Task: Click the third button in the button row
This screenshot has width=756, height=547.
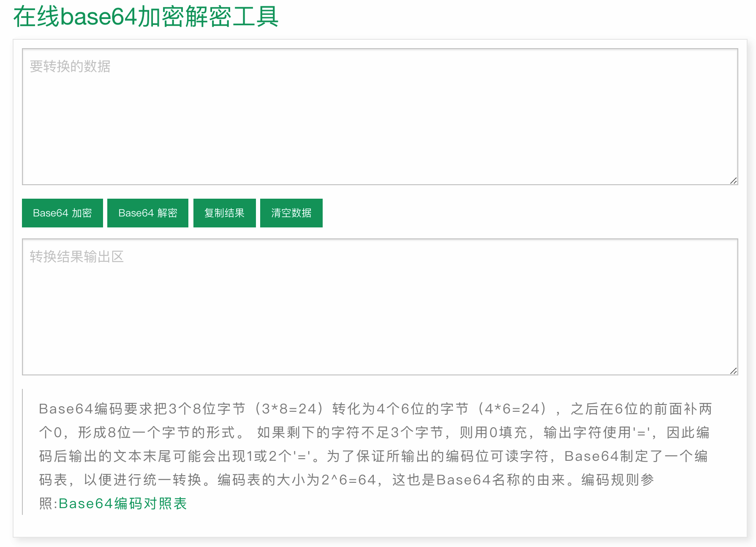Action: (x=224, y=213)
